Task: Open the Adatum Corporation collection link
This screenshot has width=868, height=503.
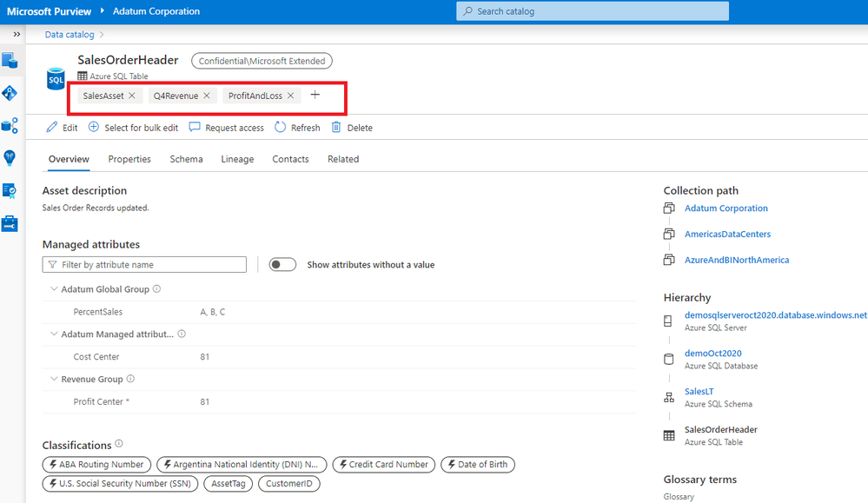Action: tap(726, 208)
